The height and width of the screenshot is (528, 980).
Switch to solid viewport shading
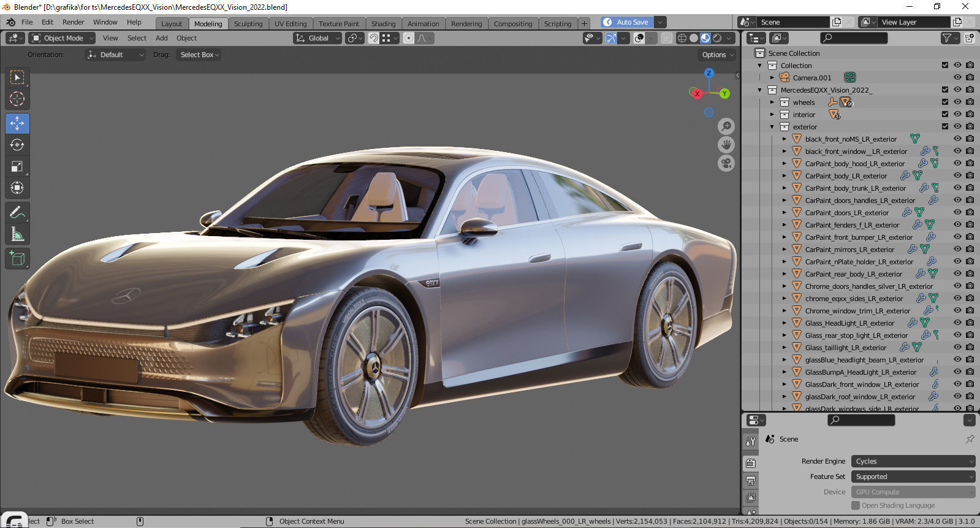tap(694, 38)
